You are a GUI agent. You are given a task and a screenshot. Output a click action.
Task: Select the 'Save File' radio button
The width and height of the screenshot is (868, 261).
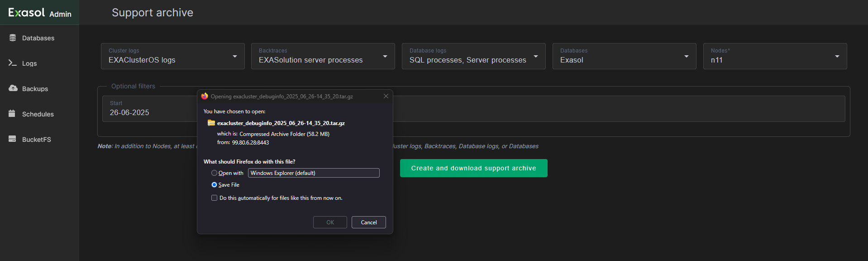[x=214, y=185]
